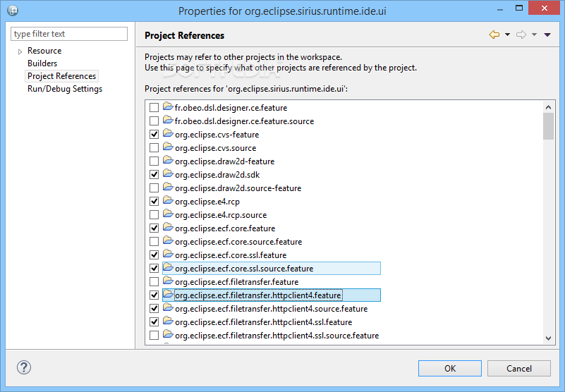Click folder icon of org.eclipse.e4.rcp
565x392 pixels.
pyautogui.click(x=168, y=200)
